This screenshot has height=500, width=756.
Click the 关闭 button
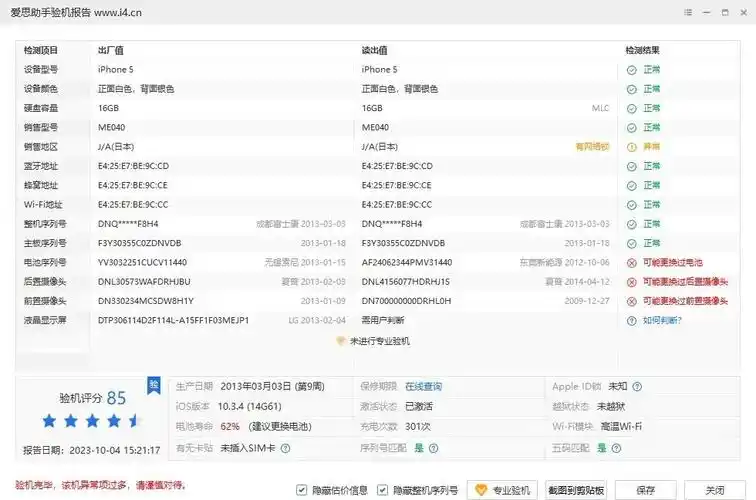click(715, 490)
